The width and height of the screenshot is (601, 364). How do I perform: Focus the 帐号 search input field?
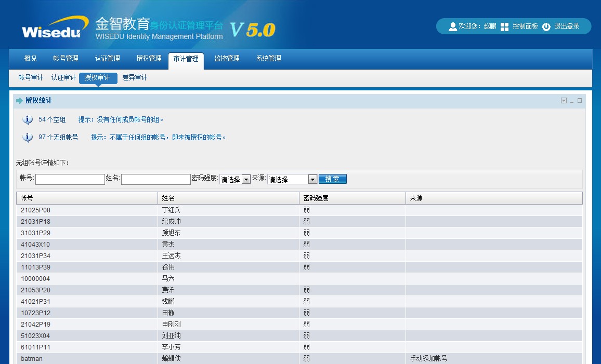[70, 179]
